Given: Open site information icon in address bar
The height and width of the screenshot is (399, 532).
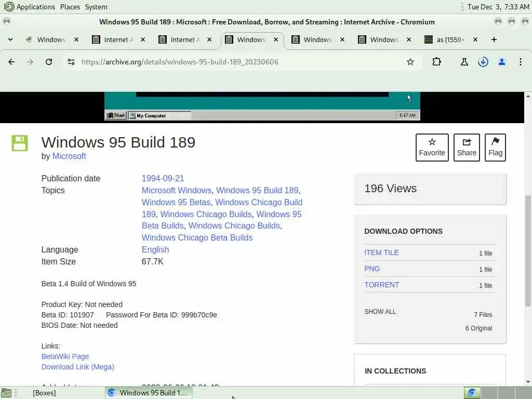Looking at the screenshot, I should (x=71, y=62).
